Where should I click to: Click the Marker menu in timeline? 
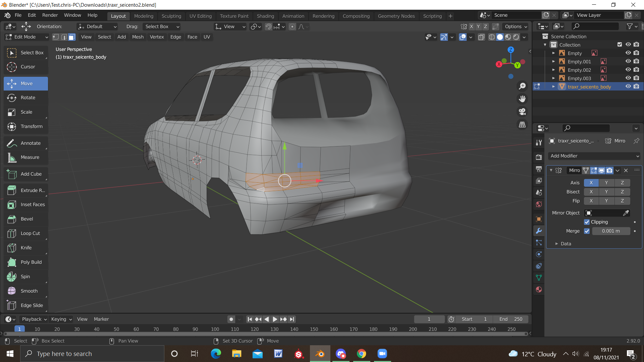[x=101, y=319]
